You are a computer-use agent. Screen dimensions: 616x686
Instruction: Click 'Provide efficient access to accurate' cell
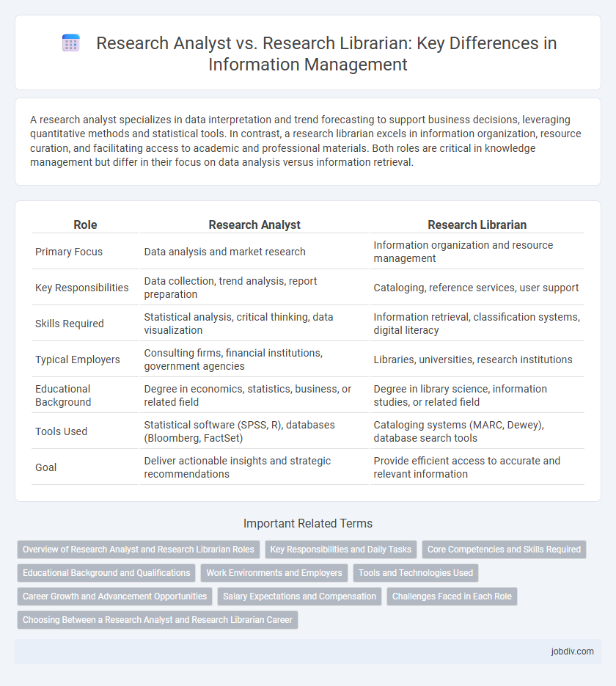(477, 467)
